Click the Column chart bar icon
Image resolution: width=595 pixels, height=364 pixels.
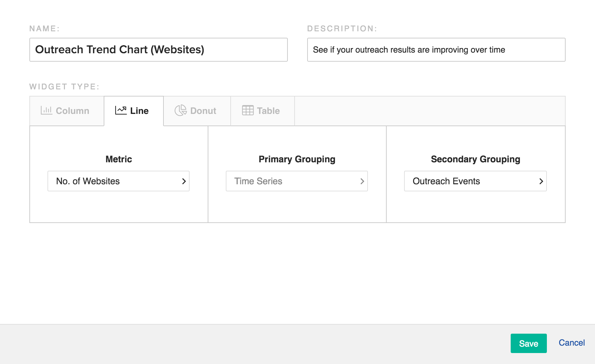pyautogui.click(x=46, y=110)
